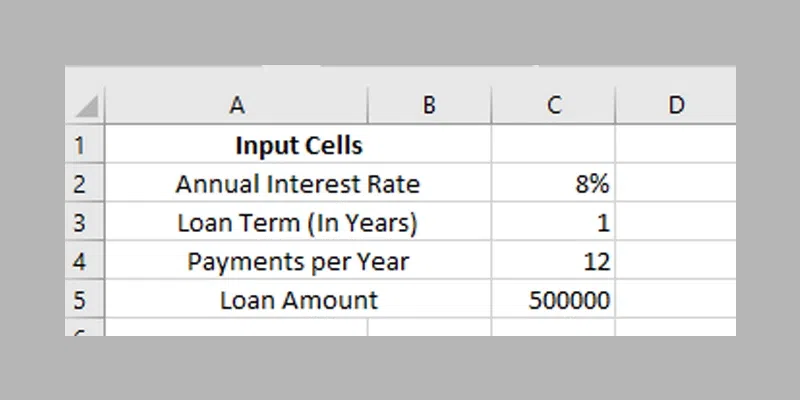Click the Loan Amount label cell
The image size is (800, 400).
click(x=298, y=300)
